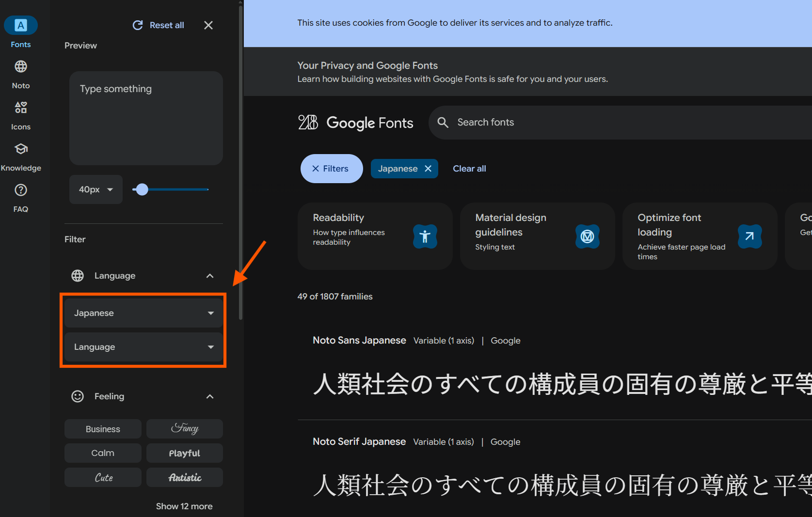The height and width of the screenshot is (517, 812).
Task: Click the Readability accessibility icon
Action: (425, 236)
